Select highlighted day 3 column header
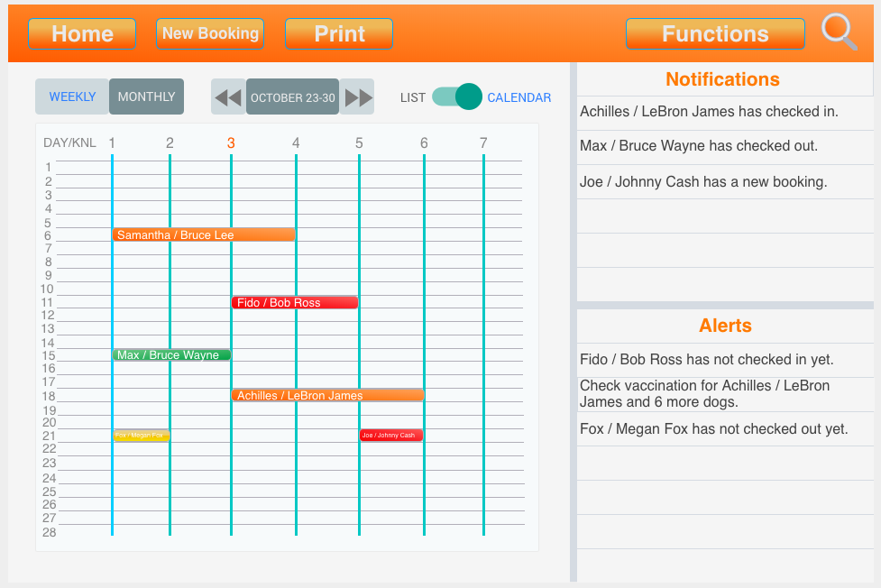 click(231, 142)
